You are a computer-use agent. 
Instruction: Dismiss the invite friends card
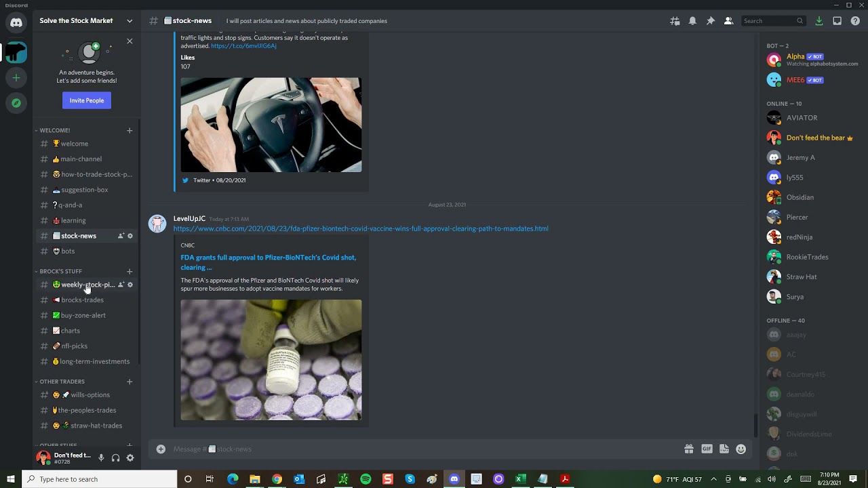click(x=130, y=41)
